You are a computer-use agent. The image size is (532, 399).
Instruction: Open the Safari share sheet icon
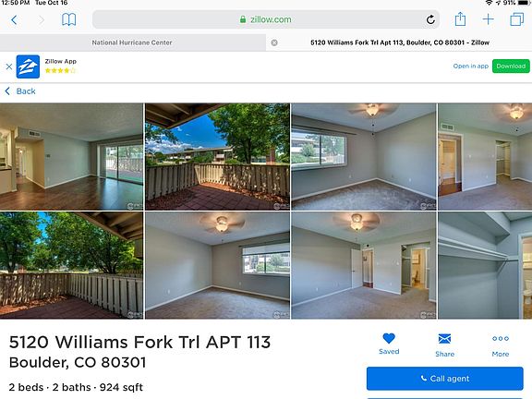pos(460,19)
